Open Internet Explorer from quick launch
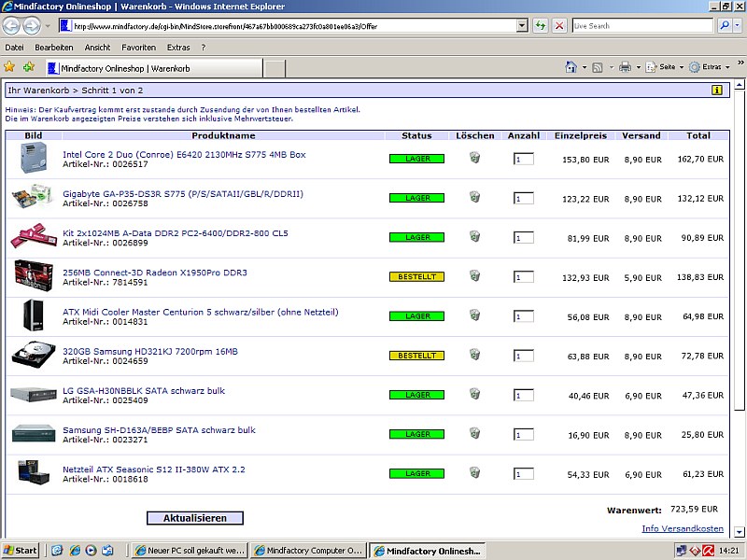Viewport: 747px width, 560px height. (75, 551)
